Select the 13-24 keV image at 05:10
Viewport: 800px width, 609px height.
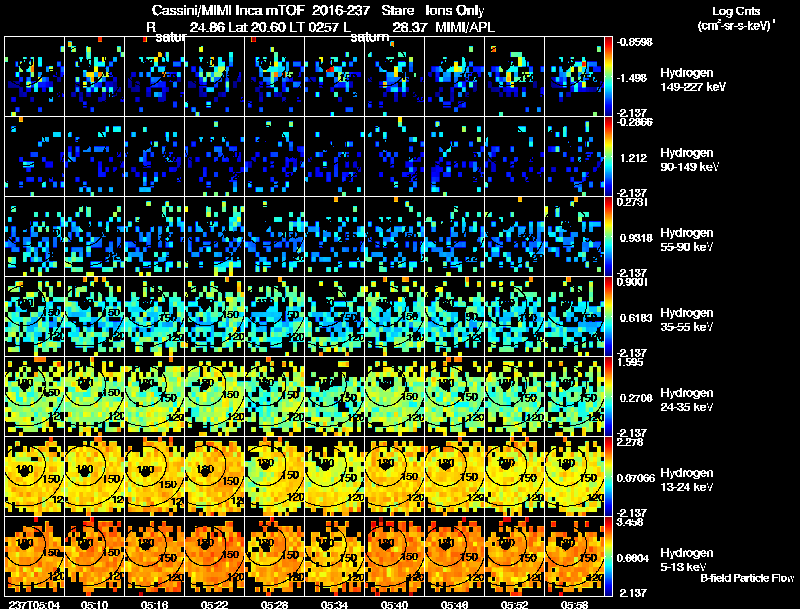(94, 477)
